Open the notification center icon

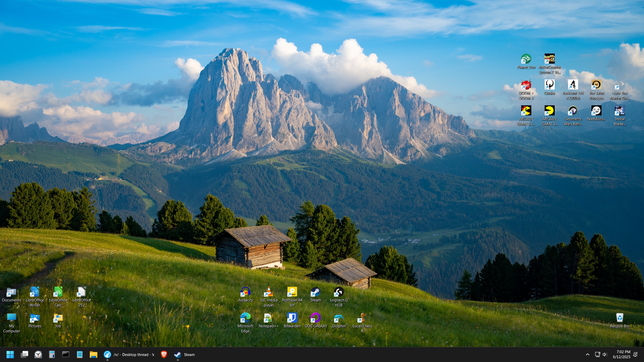click(635, 354)
